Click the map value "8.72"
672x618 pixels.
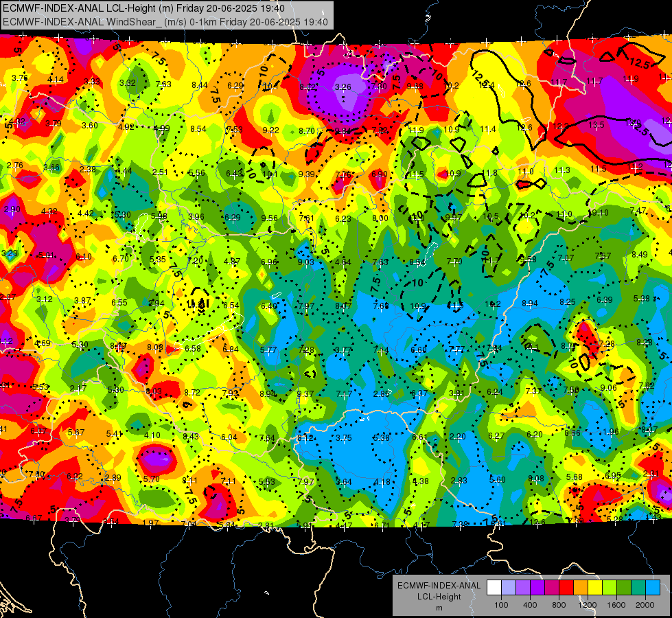[x=192, y=392]
